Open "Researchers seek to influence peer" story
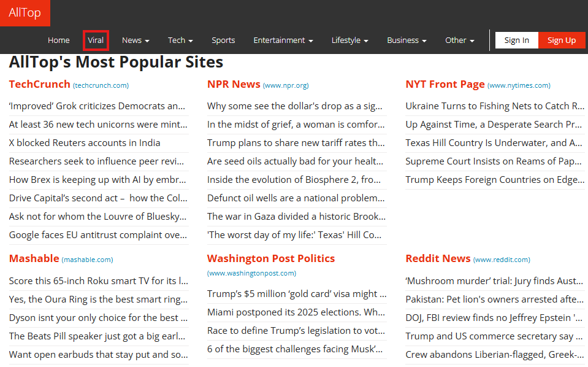The width and height of the screenshot is (588, 367). (96, 161)
